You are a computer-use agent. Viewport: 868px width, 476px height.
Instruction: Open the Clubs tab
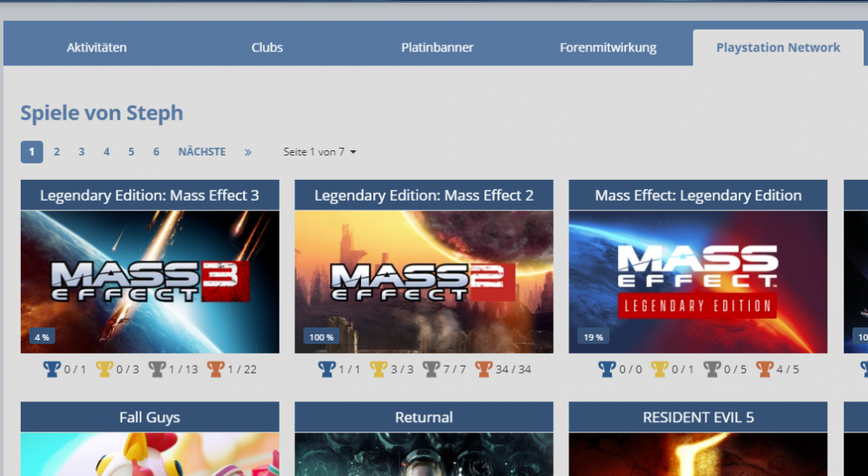[267, 48]
